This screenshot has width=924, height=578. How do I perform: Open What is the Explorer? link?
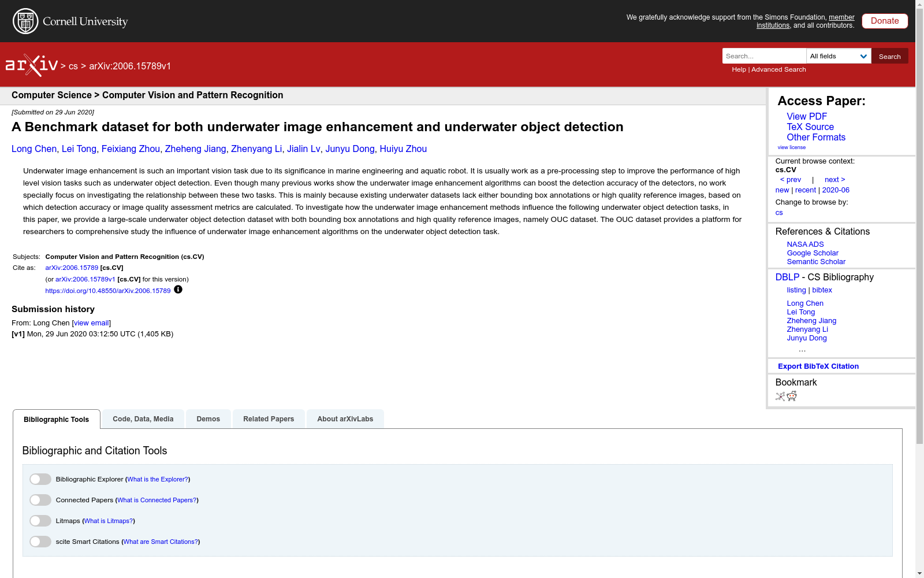click(x=158, y=479)
